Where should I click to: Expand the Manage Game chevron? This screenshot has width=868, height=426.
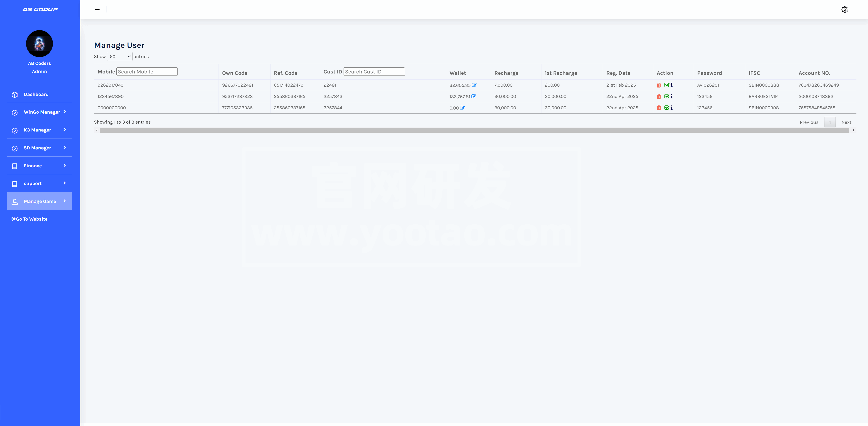pos(65,201)
